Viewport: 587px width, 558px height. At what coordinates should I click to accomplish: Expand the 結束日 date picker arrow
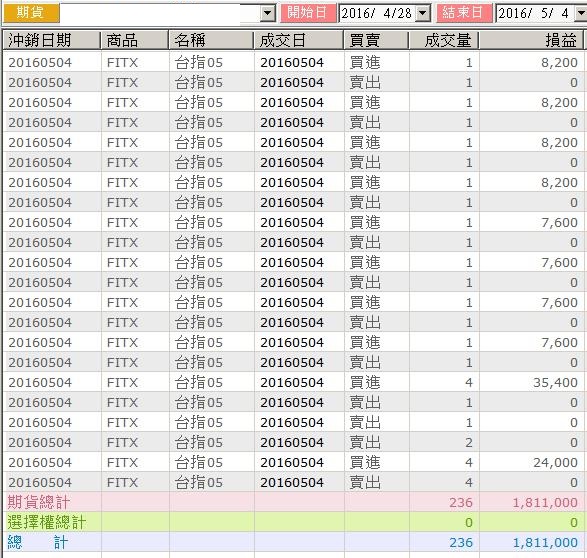click(581, 13)
